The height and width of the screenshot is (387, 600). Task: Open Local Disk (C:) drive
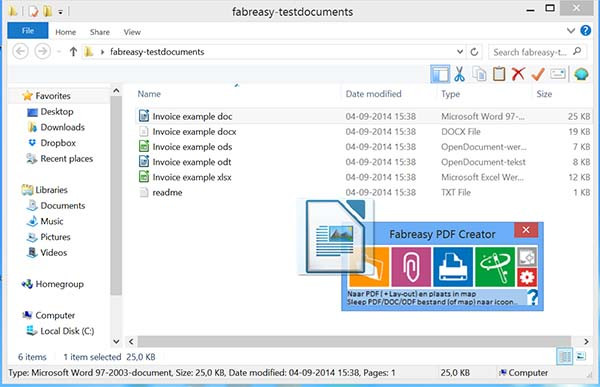pos(60,331)
